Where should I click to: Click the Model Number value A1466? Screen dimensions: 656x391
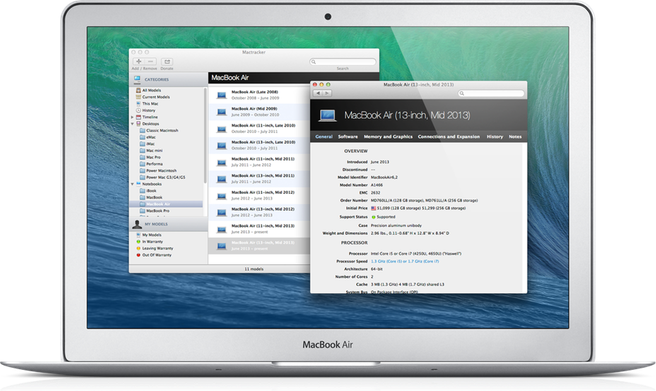pyautogui.click(x=377, y=185)
